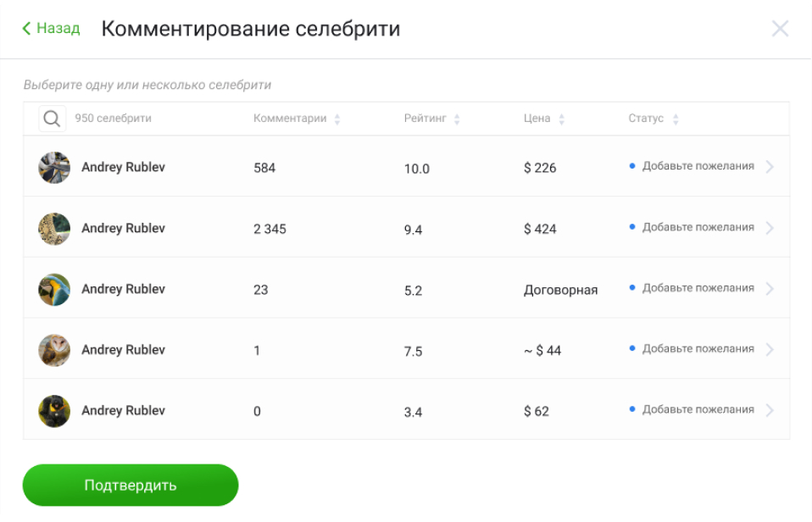Sort by the Рейтинг column arrows
Viewport: 812px width, 522px height.
457,119
